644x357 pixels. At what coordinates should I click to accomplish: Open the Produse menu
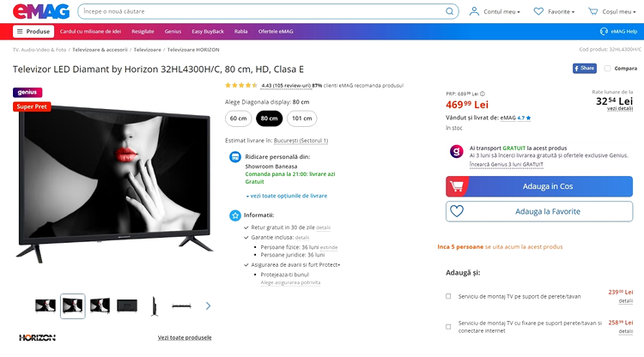(x=33, y=32)
